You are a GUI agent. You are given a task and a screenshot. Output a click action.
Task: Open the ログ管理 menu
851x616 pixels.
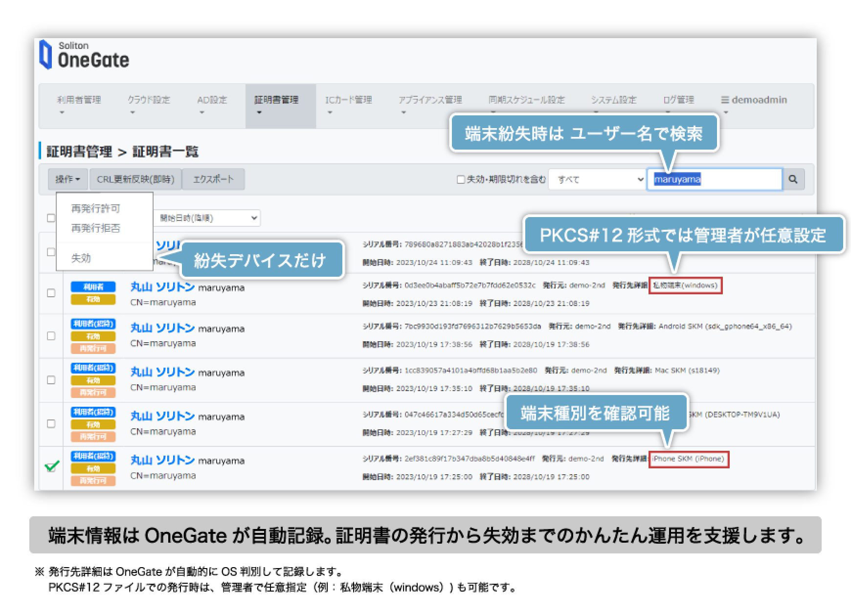(678, 100)
